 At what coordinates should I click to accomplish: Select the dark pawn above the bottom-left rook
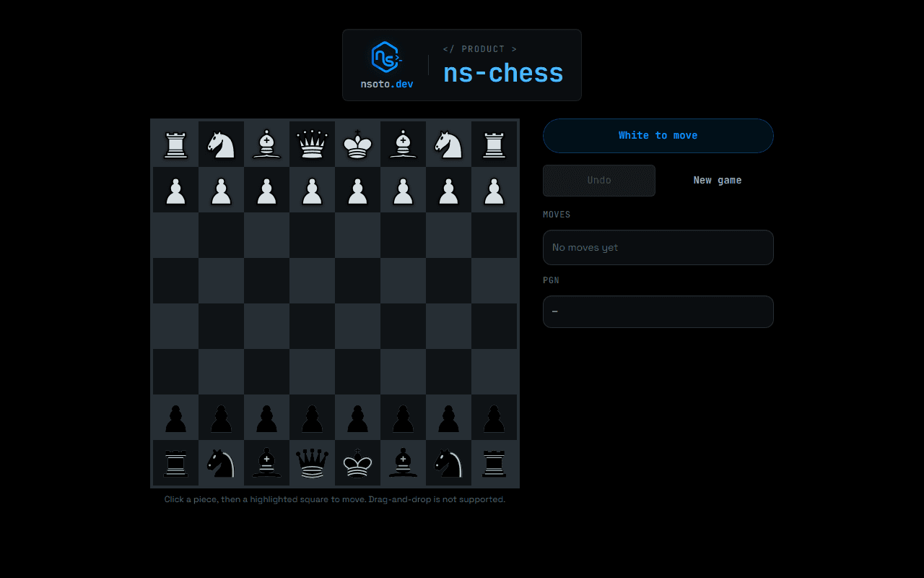pyautogui.click(x=175, y=418)
